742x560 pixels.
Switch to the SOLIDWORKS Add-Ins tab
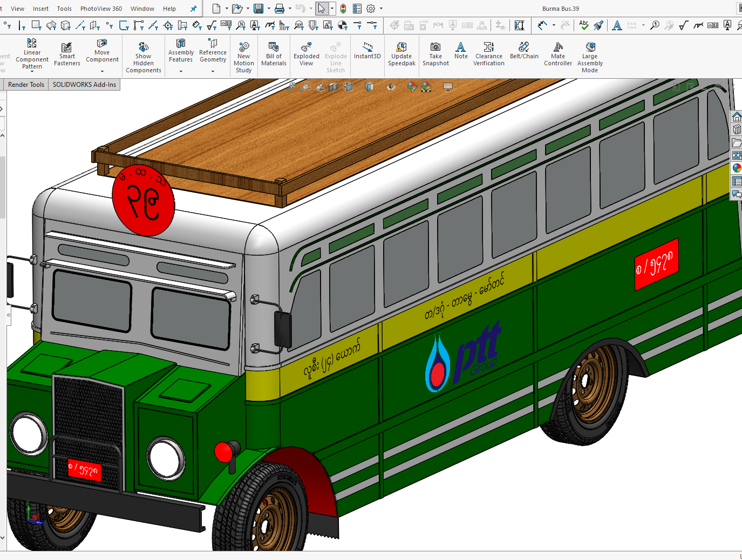pyautogui.click(x=84, y=85)
